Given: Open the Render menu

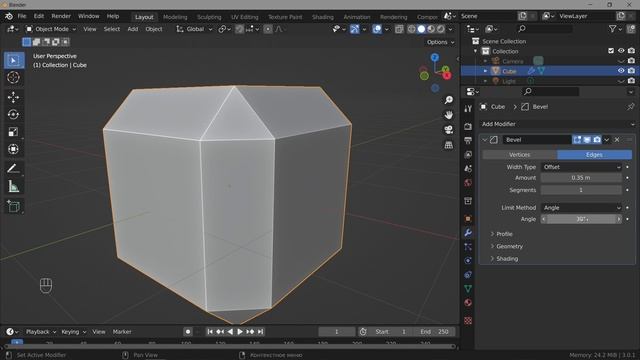Looking at the screenshot, I should click(61, 16).
